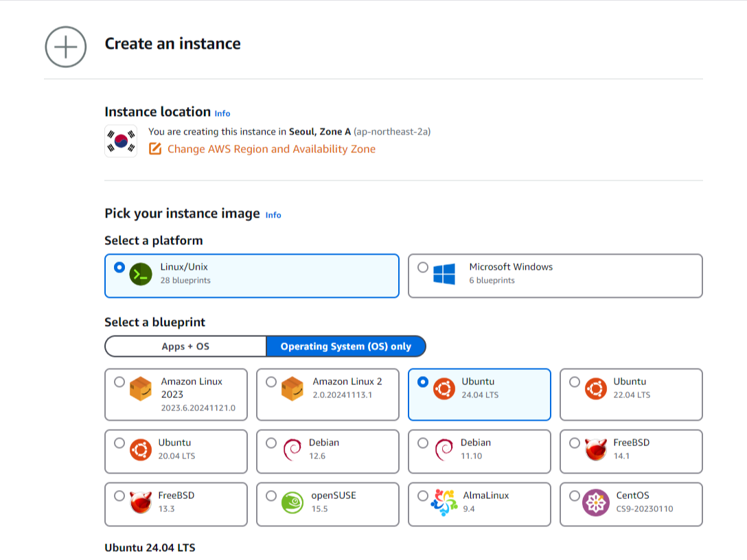Screen dimensions: 747x560
Task: Click the FreeBSD 14.1 daemon icon
Action: [595, 450]
